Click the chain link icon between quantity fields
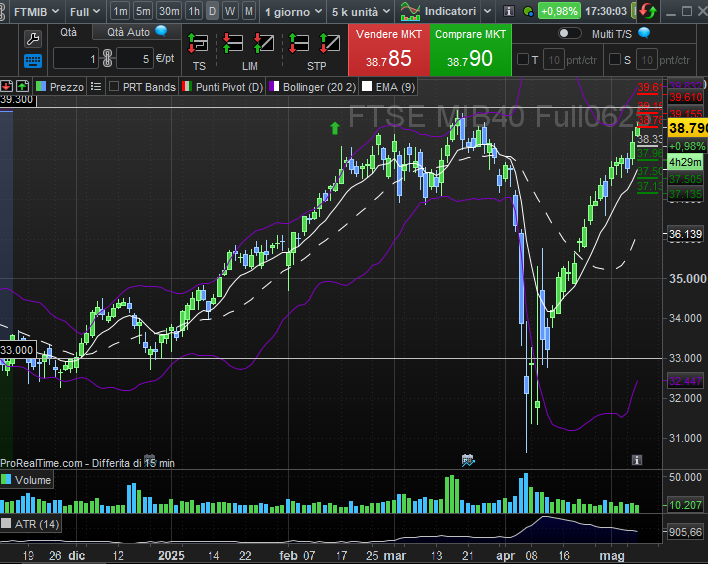 click(107, 58)
